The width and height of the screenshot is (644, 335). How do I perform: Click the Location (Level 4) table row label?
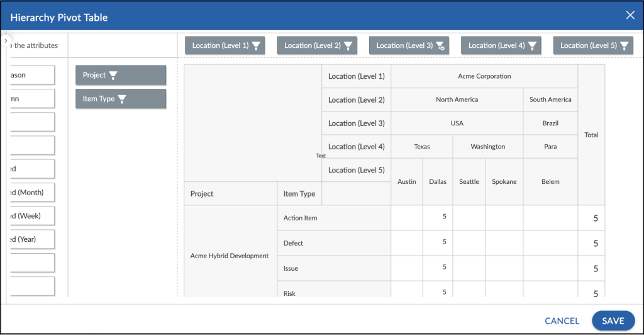(x=356, y=147)
